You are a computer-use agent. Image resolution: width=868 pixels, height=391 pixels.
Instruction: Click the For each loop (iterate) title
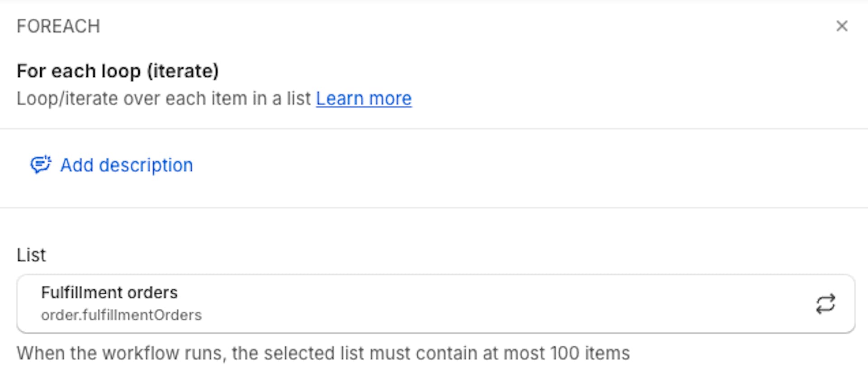tap(118, 71)
